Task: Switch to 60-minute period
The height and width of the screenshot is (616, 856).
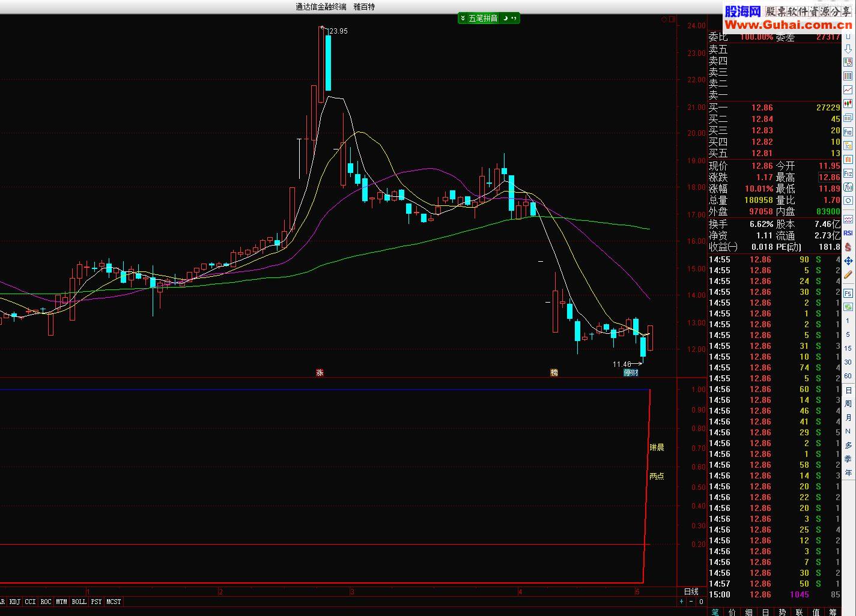Action: pyautogui.click(x=848, y=376)
